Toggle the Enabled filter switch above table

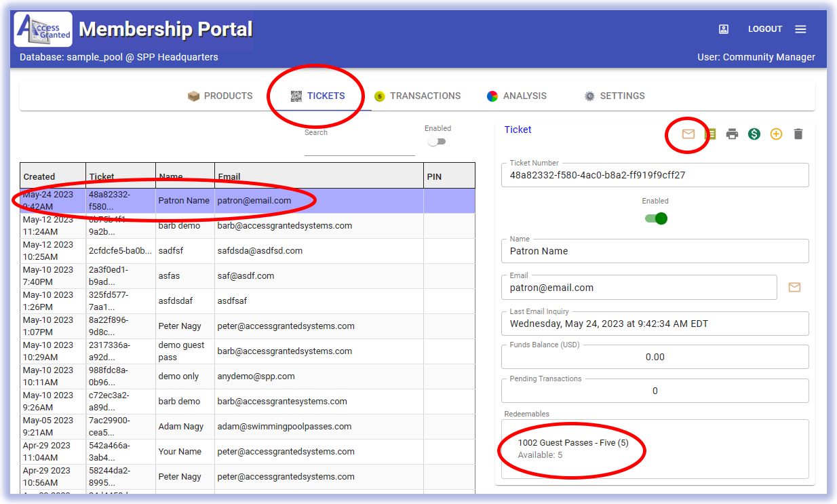437,142
